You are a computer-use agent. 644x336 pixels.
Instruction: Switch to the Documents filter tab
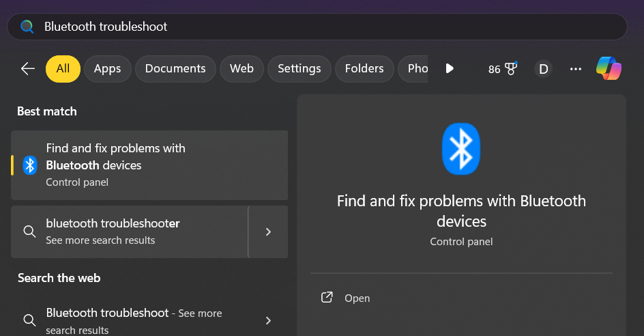pyautogui.click(x=175, y=69)
